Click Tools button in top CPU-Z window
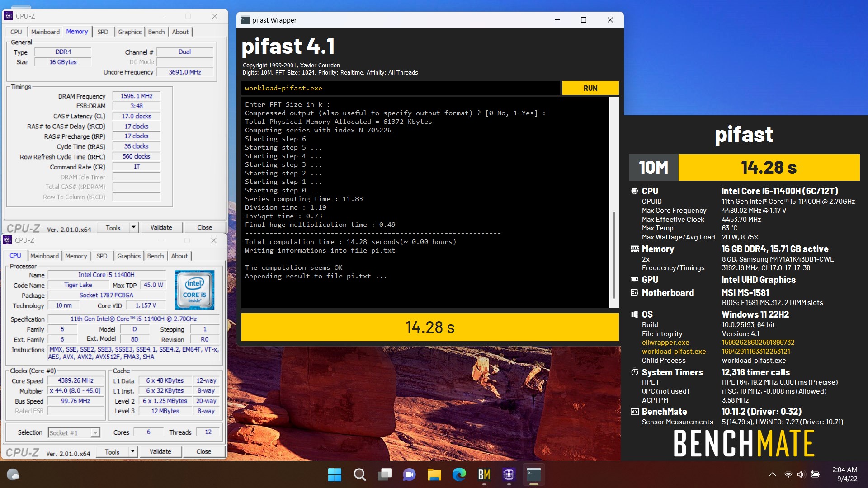 tap(113, 228)
